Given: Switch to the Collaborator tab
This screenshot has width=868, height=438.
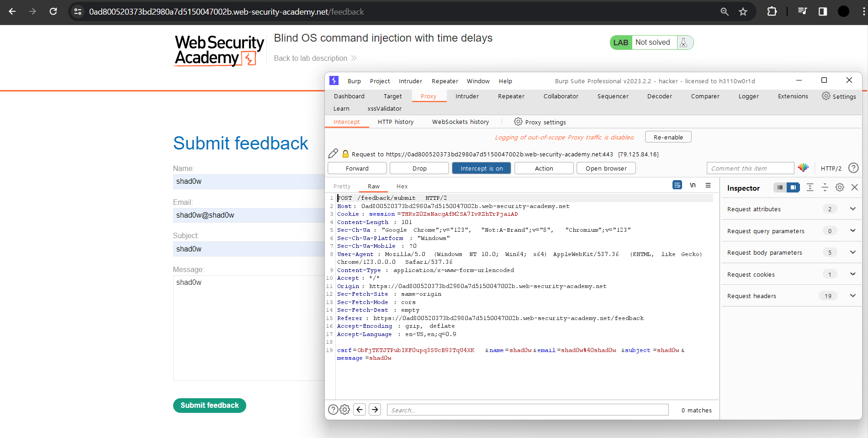Looking at the screenshot, I should coord(561,96).
